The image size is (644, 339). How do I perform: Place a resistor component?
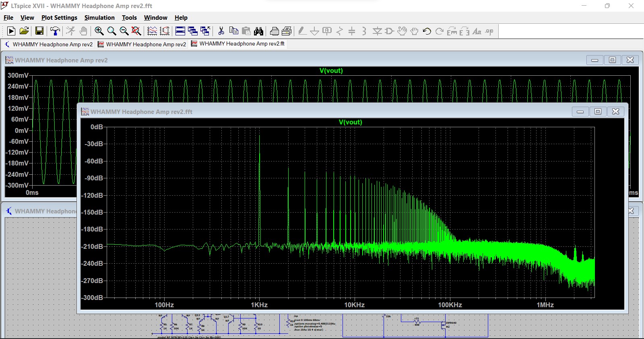pyautogui.click(x=340, y=31)
